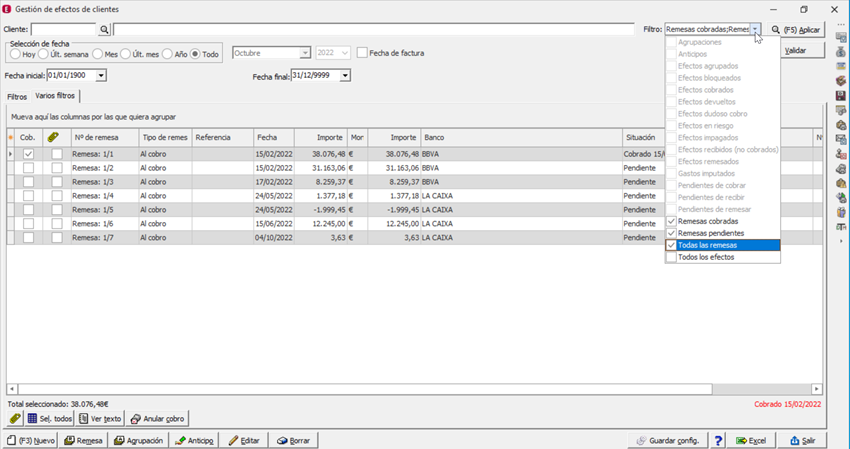Click the Cliente code input field
The height and width of the screenshot is (449, 850).
point(63,29)
